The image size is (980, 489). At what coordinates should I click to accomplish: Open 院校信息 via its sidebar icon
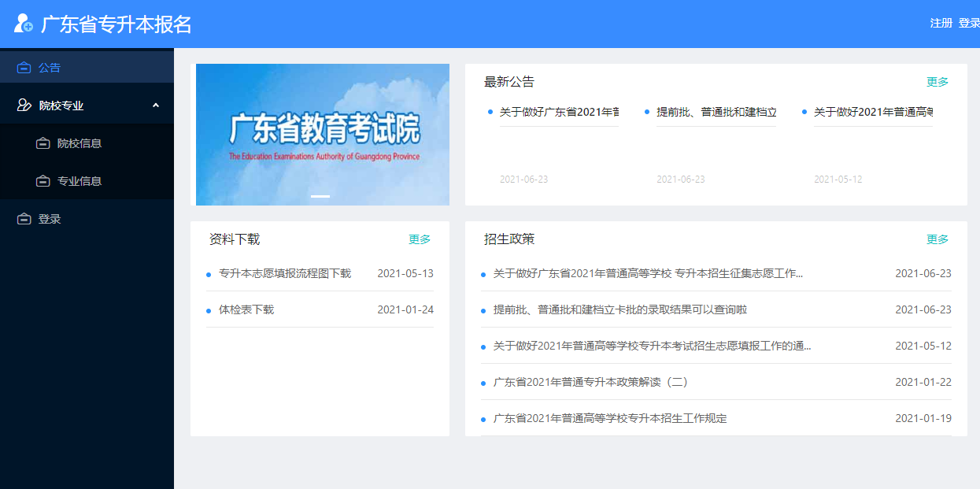pos(43,143)
